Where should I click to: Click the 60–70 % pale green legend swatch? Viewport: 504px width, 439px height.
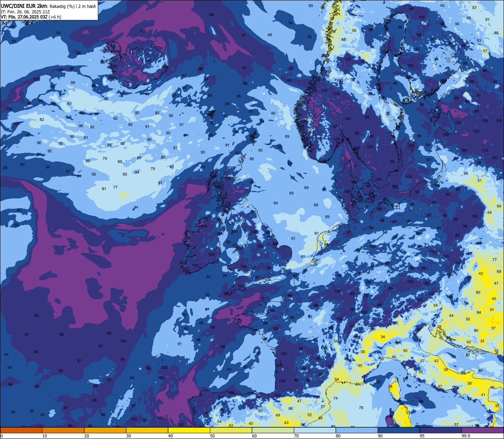pos(273,430)
